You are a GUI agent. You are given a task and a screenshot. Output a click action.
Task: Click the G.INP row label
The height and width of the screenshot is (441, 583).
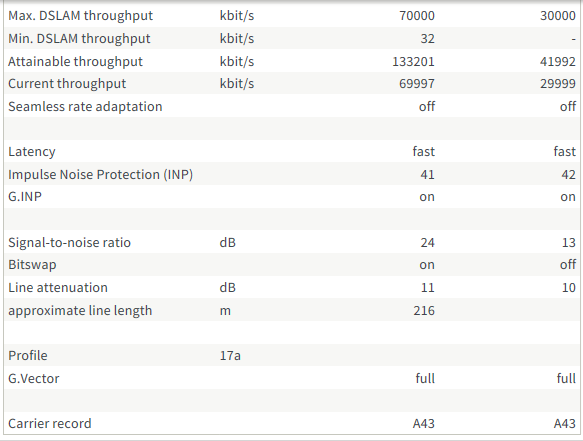[x=25, y=197]
